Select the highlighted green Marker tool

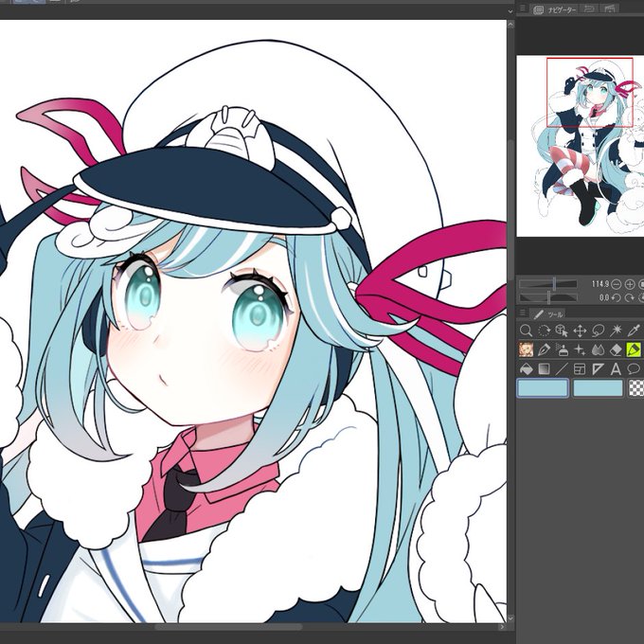(634, 349)
